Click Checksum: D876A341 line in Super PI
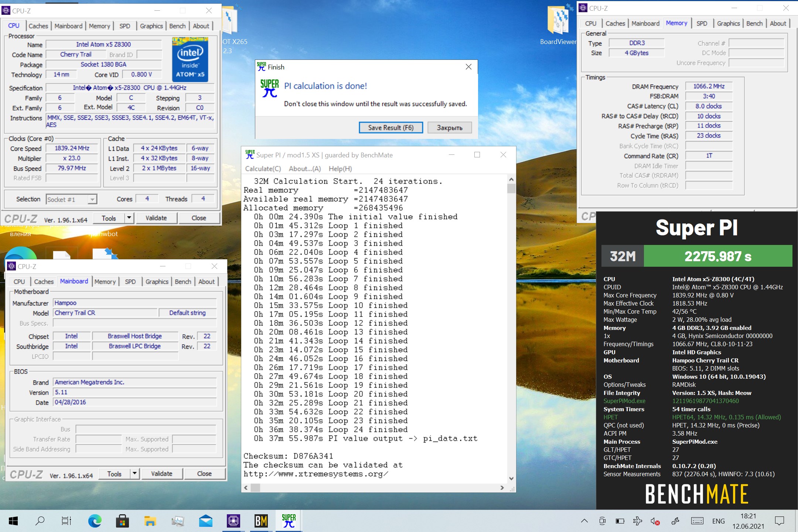Viewport: 798px width, 532px height. click(288, 456)
